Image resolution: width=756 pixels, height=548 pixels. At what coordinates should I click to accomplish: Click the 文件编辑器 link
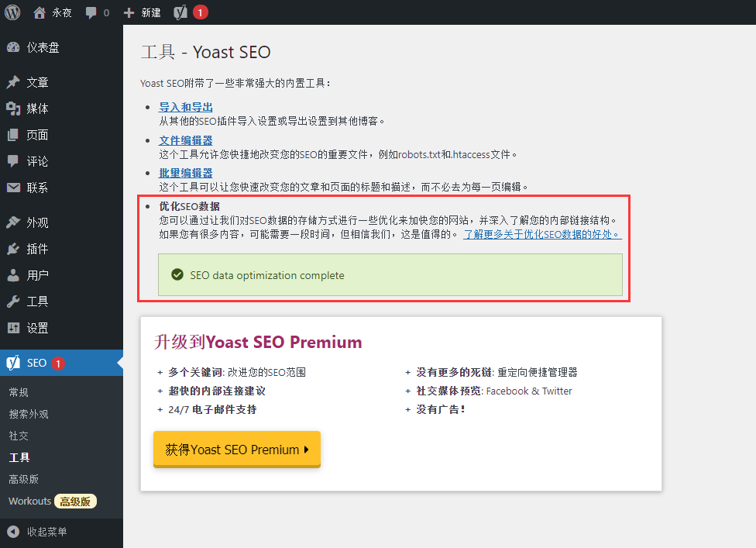coord(186,140)
